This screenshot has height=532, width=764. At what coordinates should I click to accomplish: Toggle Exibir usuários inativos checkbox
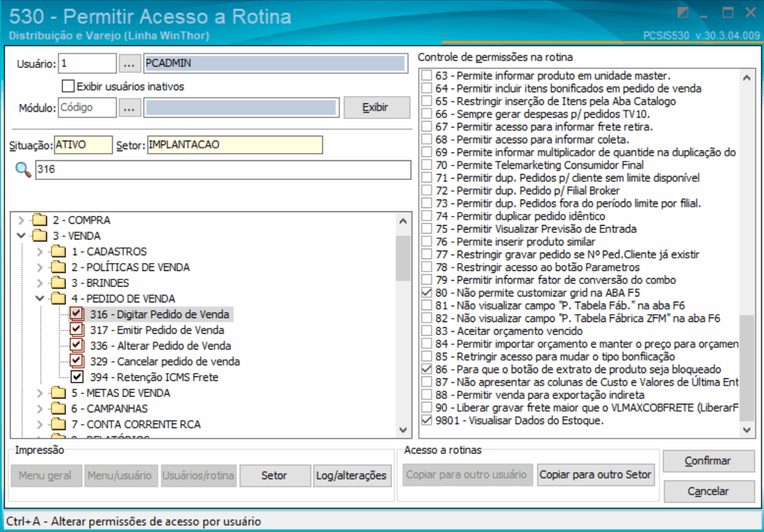click(67, 87)
